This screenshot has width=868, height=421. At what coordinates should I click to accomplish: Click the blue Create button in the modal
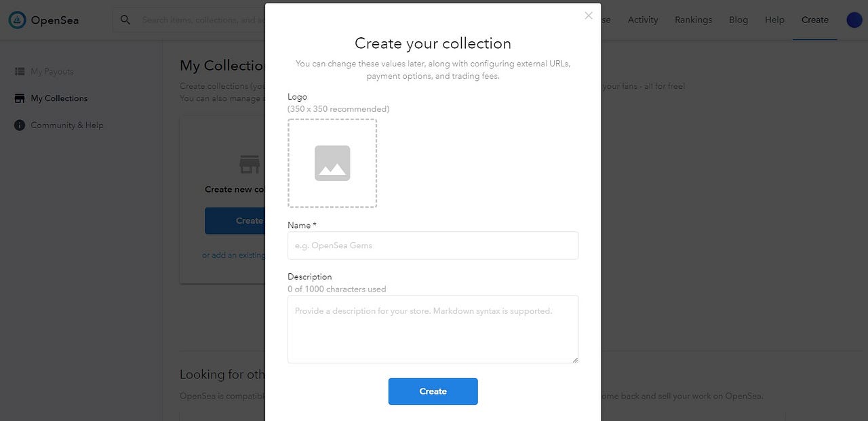tap(433, 391)
